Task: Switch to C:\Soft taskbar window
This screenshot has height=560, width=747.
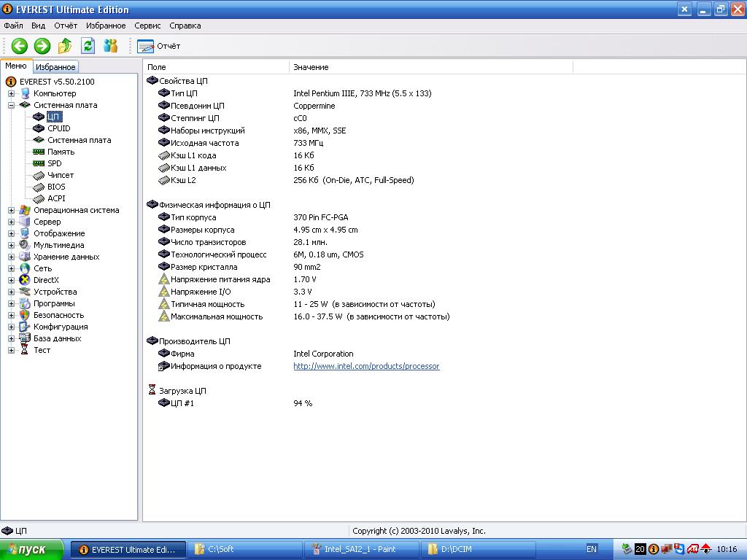Action: coord(245,549)
